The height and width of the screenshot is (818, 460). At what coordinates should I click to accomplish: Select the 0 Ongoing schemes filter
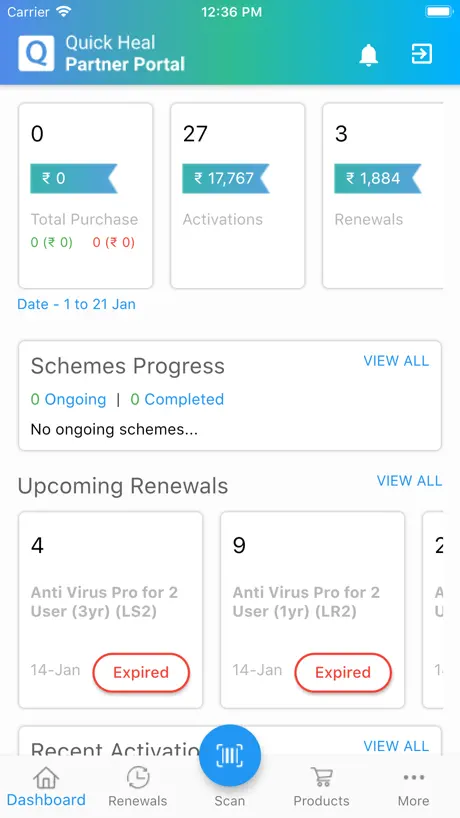pos(68,400)
